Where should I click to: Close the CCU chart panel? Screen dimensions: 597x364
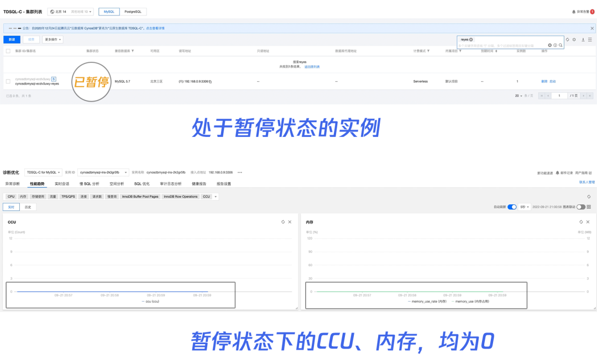tap(290, 222)
